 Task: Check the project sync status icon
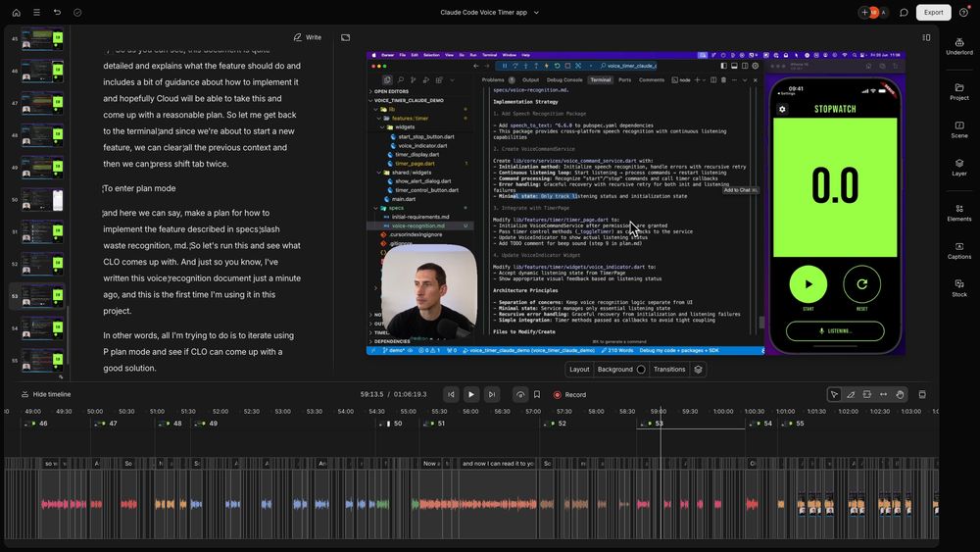(x=77, y=13)
